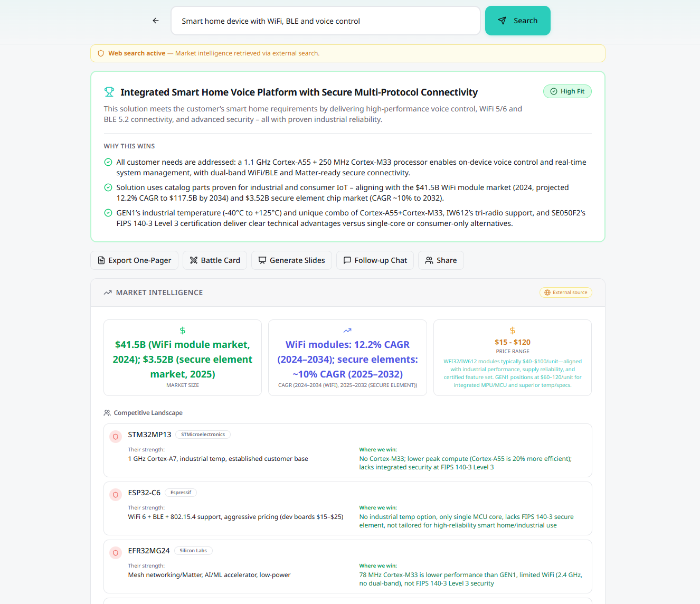The height and width of the screenshot is (604, 700).
Task: Click the Search button
Action: click(x=518, y=21)
